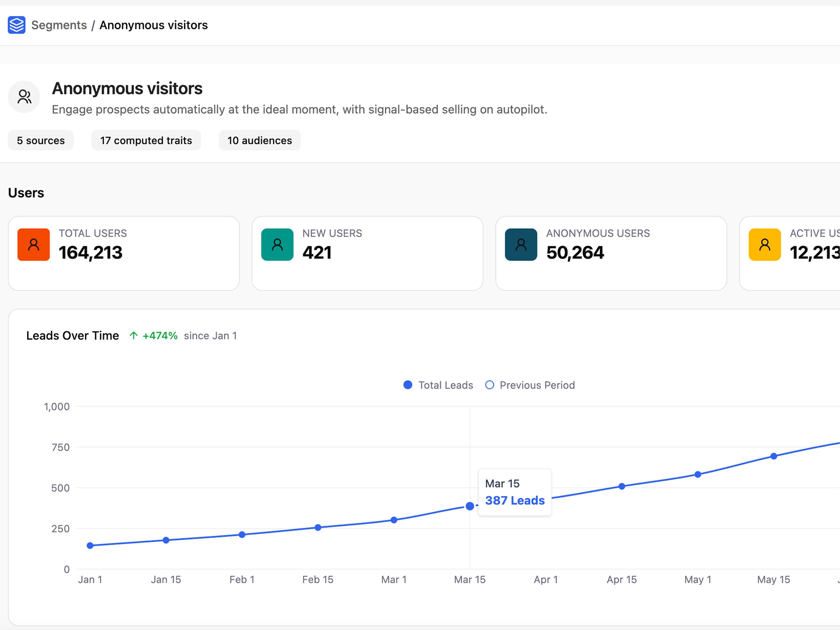Click the Jan 1 chart data point
Screen dimensions: 840x630
[90, 546]
